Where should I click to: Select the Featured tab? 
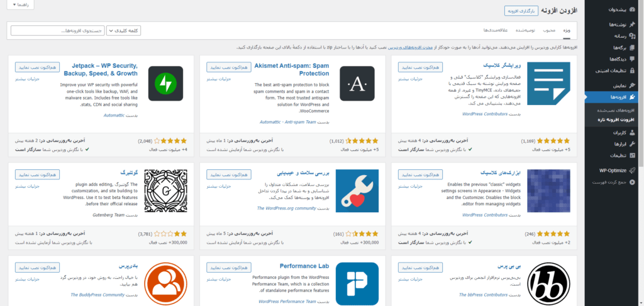(567, 30)
